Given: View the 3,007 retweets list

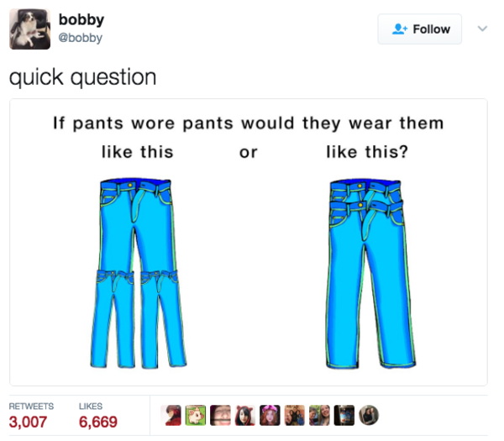Looking at the screenshot, I should pyautogui.click(x=31, y=416).
